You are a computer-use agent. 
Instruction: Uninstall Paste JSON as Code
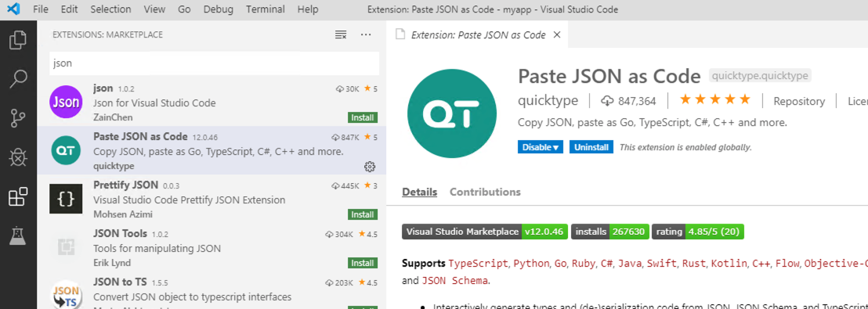pyautogui.click(x=591, y=147)
